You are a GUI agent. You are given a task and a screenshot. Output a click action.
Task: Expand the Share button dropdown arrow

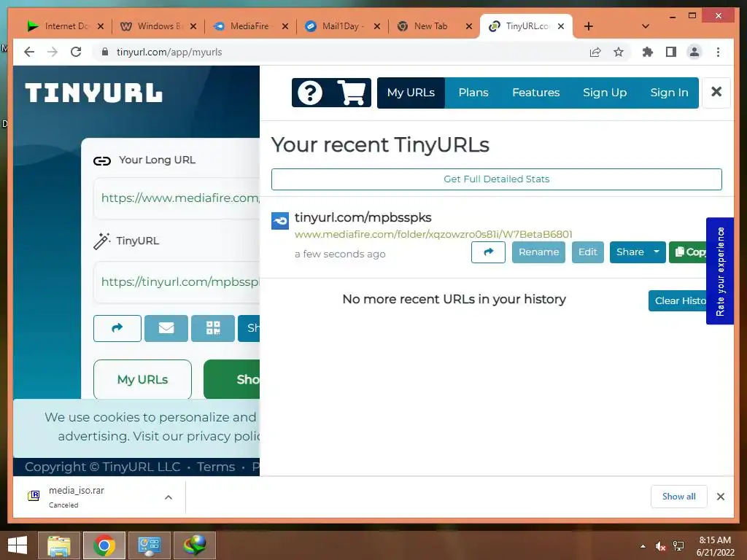click(657, 252)
